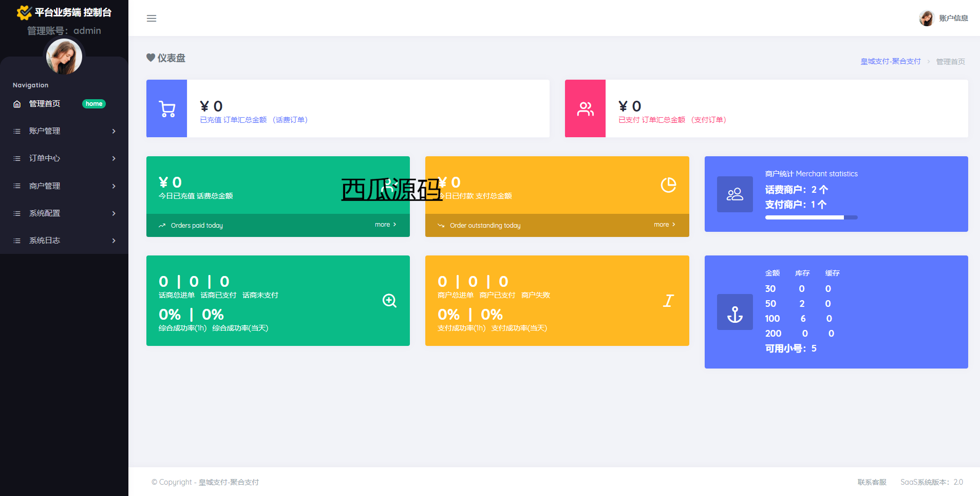The image size is (980, 496).
Task: Click the platform logo icon in sidebar header
Action: pyautogui.click(x=24, y=12)
